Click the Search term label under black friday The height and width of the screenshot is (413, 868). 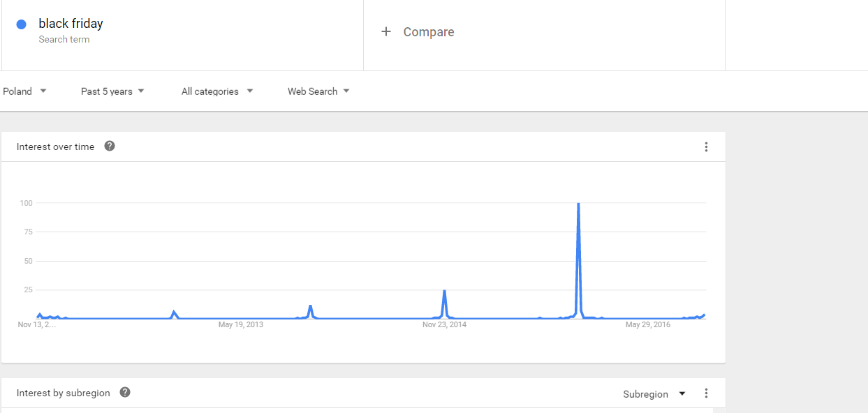pos(64,40)
